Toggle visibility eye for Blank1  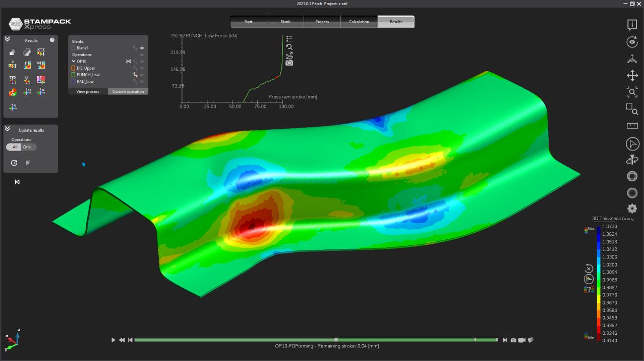click(142, 48)
